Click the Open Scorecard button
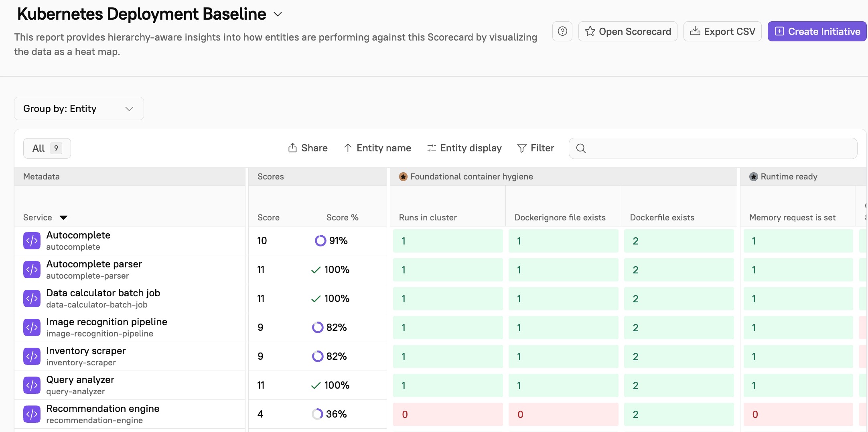 click(628, 31)
